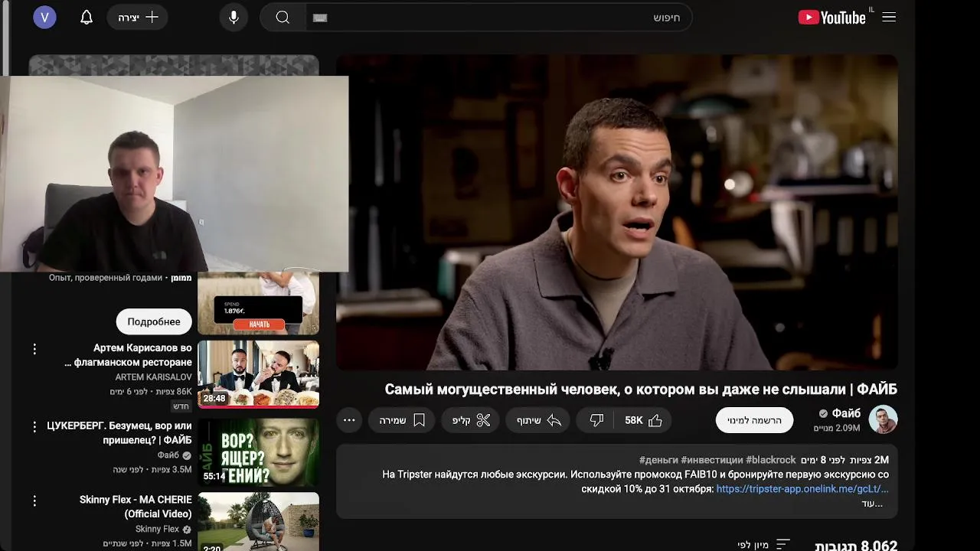
Task: Create a clip with the scissors קליפ button
Action: coord(472,420)
